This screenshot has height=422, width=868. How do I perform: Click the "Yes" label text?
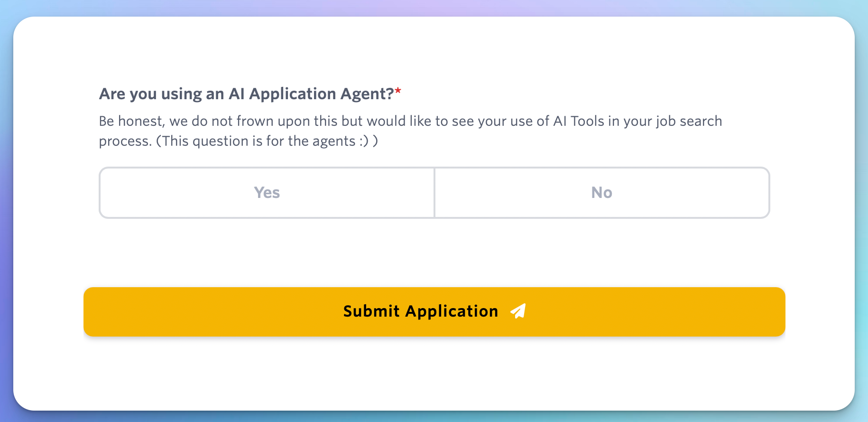267,193
